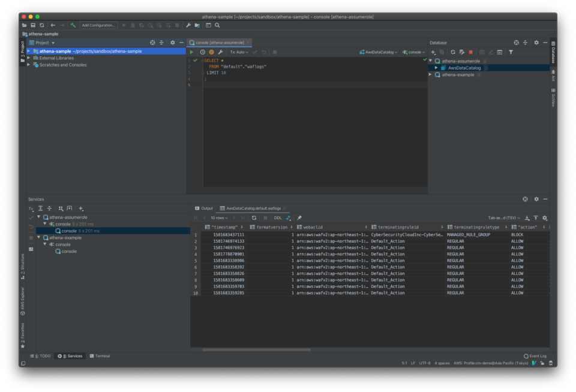
Task: Click the search magnifier in the main toolbar
Action: [x=217, y=26]
